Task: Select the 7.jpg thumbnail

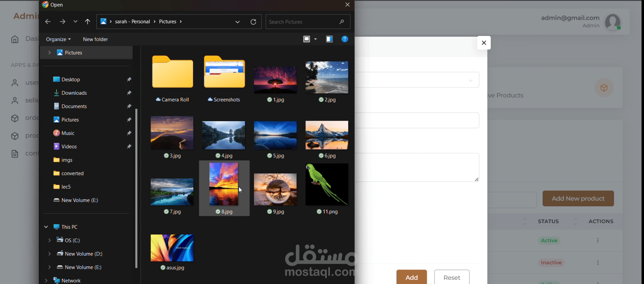Action: (172, 192)
